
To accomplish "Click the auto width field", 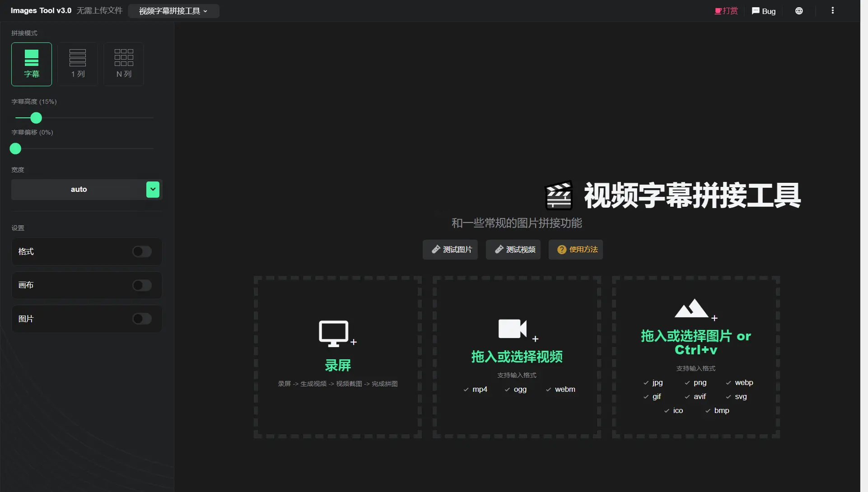I will [79, 190].
